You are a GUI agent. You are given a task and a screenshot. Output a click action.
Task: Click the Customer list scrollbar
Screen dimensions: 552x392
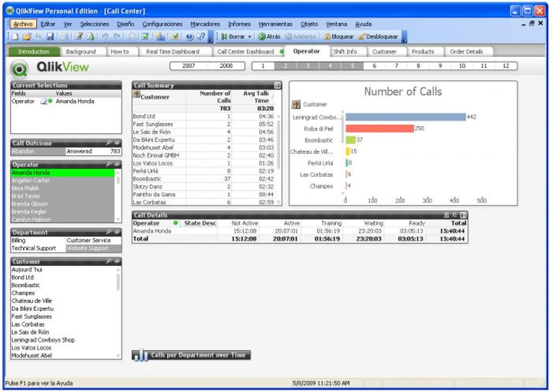pos(119,313)
